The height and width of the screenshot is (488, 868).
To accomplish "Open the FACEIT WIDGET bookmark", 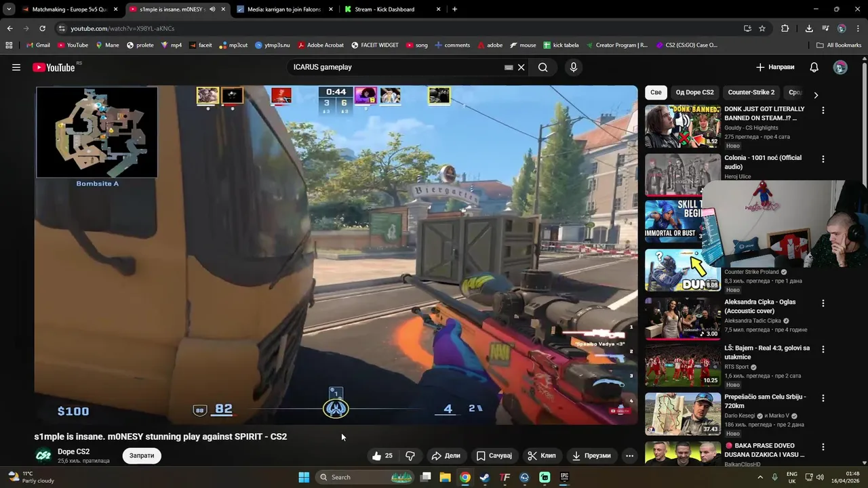I will click(x=375, y=45).
